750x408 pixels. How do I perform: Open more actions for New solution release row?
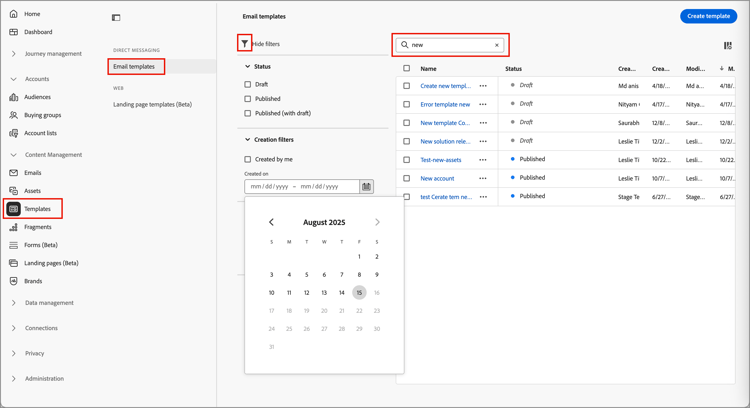click(483, 142)
